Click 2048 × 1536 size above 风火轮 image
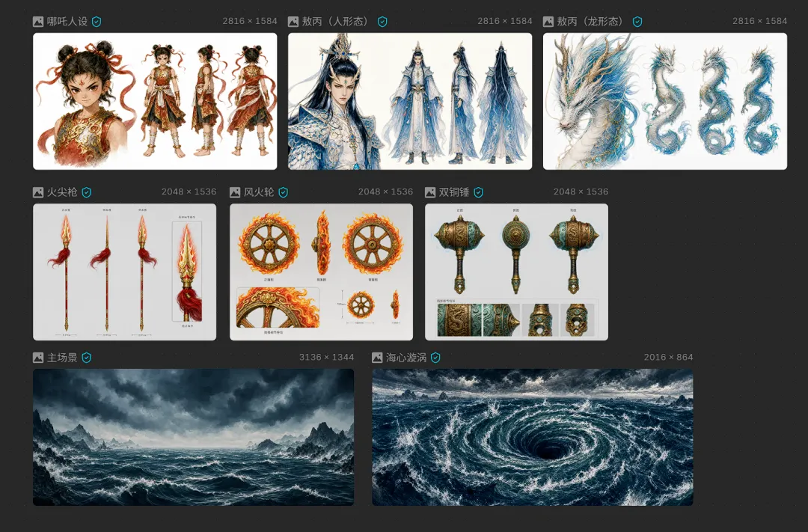This screenshot has height=532, width=808. 386,192
